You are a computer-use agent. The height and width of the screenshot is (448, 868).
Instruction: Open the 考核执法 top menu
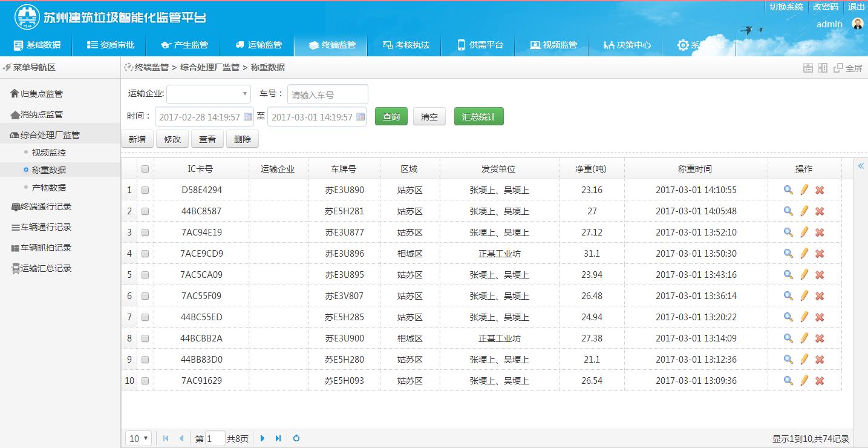[x=406, y=45]
